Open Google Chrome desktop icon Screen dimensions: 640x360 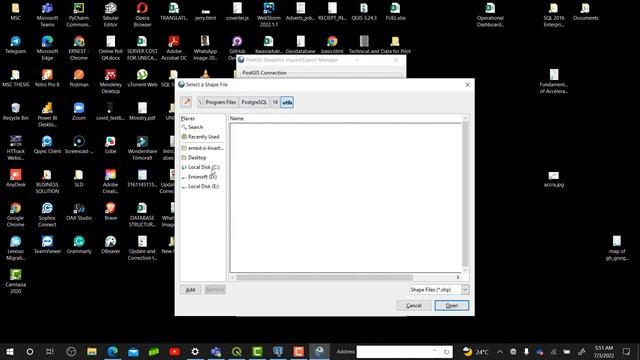click(16, 215)
